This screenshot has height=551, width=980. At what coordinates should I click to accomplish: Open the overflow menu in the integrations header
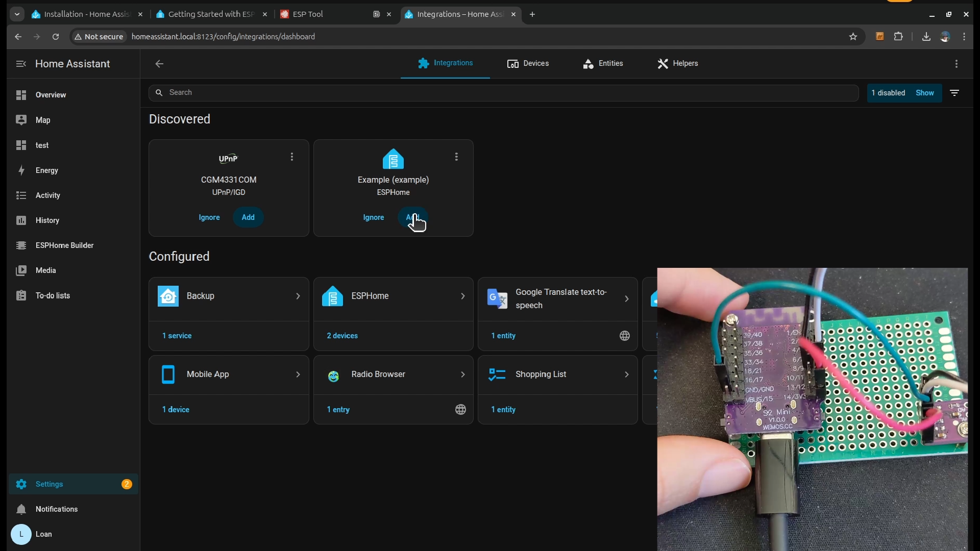click(x=957, y=64)
